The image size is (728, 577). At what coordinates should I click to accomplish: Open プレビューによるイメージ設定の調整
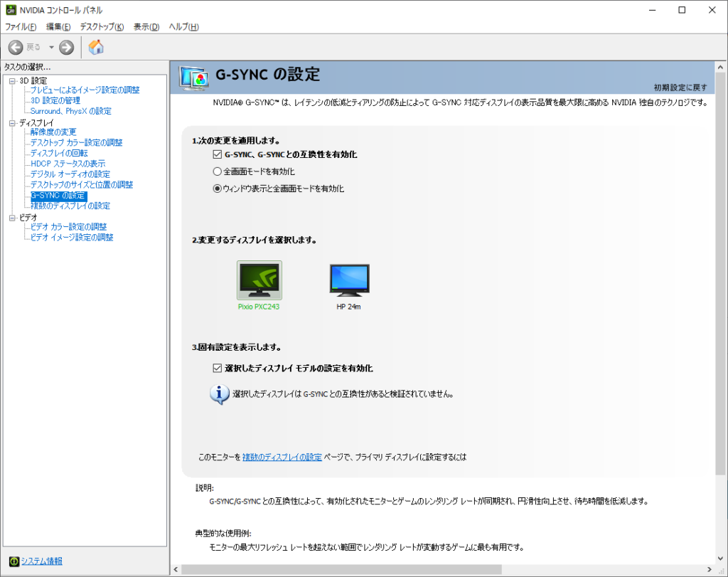pos(85,90)
